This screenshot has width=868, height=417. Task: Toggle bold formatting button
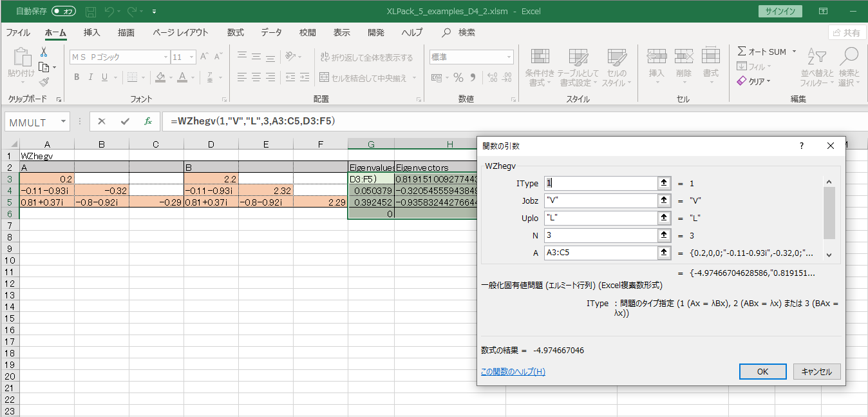(77, 78)
